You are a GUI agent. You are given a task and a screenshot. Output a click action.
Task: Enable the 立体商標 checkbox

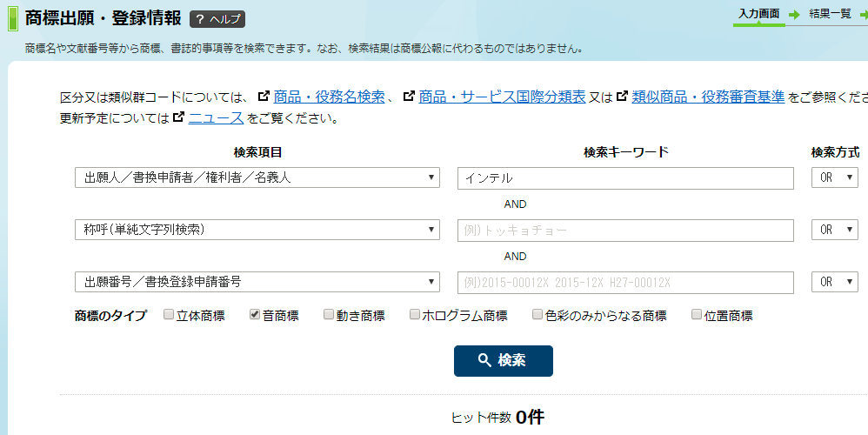click(x=169, y=314)
